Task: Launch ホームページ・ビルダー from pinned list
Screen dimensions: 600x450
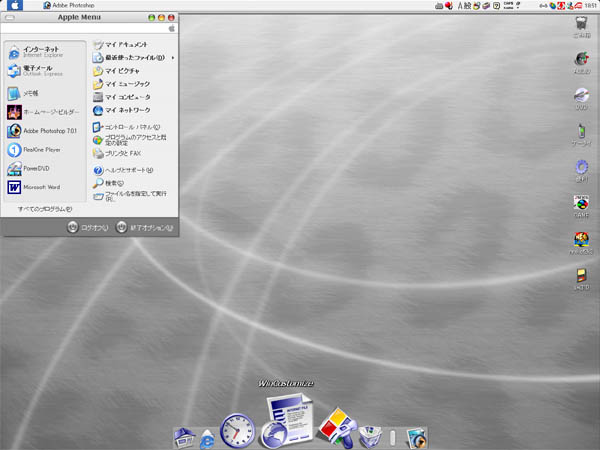Action: pyautogui.click(x=43, y=112)
